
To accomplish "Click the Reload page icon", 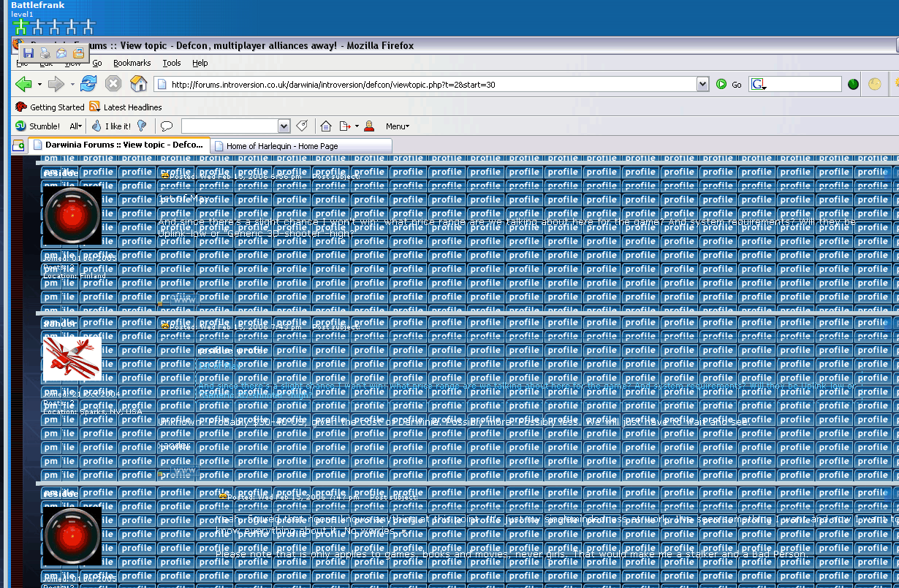I will pos(88,84).
